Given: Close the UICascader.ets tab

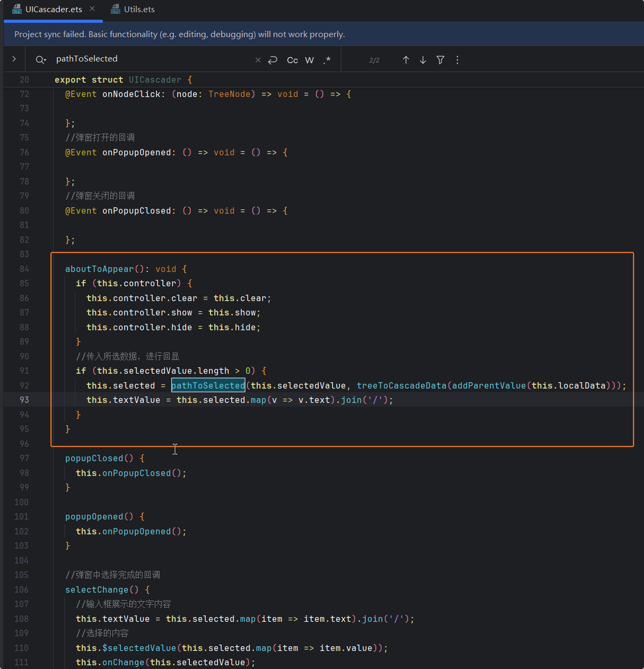Looking at the screenshot, I should click(92, 9).
